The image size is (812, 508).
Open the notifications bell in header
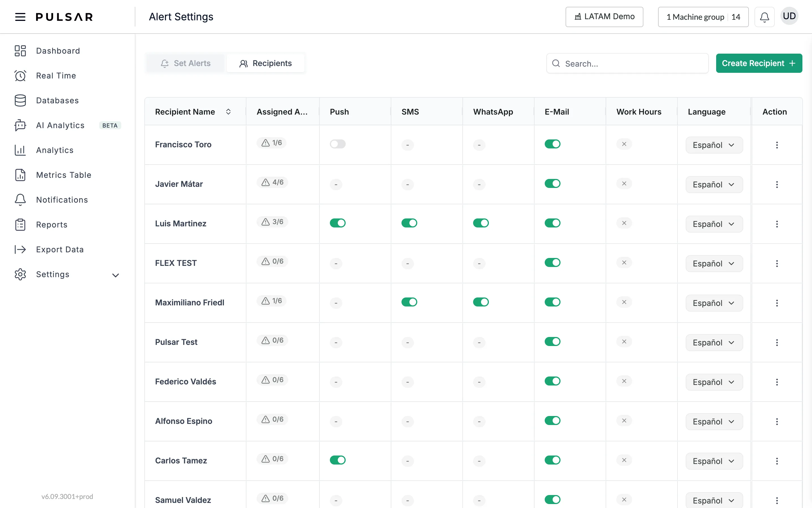pos(764,17)
